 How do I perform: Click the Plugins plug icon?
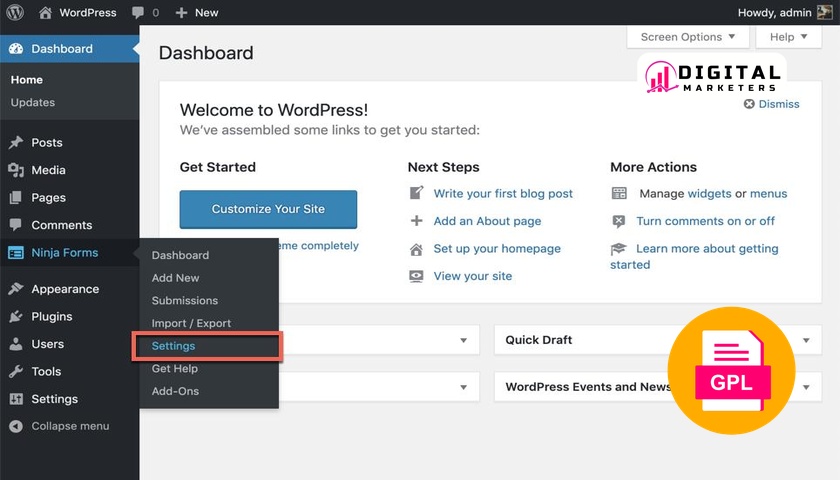(x=16, y=317)
